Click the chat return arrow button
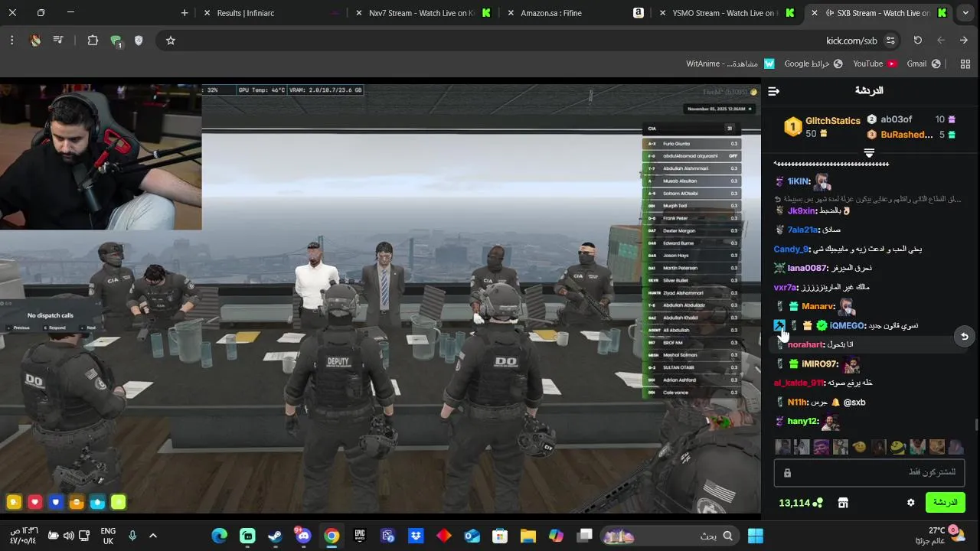Image resolution: width=980 pixels, height=551 pixels. pyautogui.click(x=965, y=336)
